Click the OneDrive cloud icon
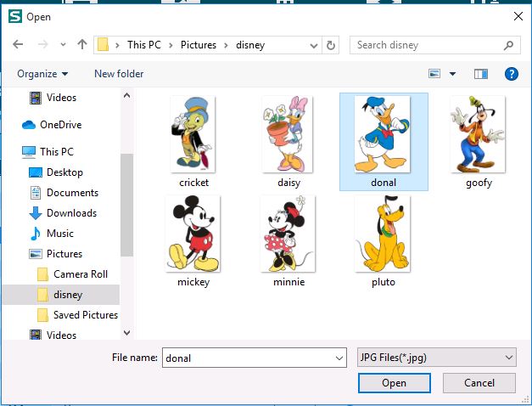Viewport: 532px width, 406px height. [29, 125]
